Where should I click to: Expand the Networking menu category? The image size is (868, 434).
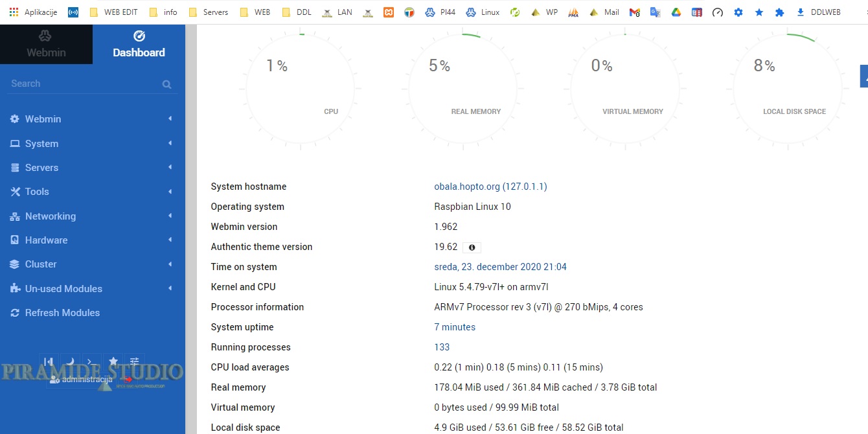point(93,216)
